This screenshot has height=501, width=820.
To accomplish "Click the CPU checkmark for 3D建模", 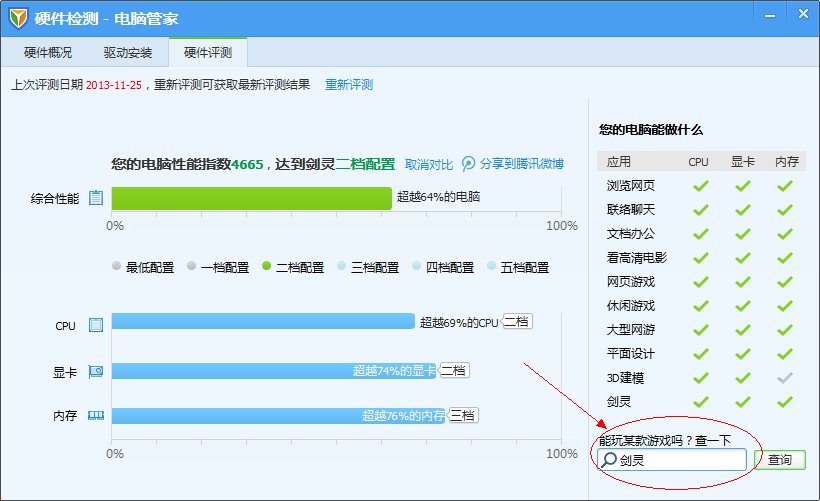I will coord(701,378).
